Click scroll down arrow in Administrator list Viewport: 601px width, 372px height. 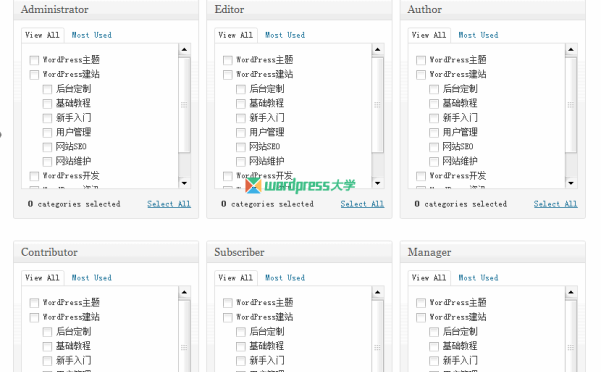pyautogui.click(x=184, y=183)
